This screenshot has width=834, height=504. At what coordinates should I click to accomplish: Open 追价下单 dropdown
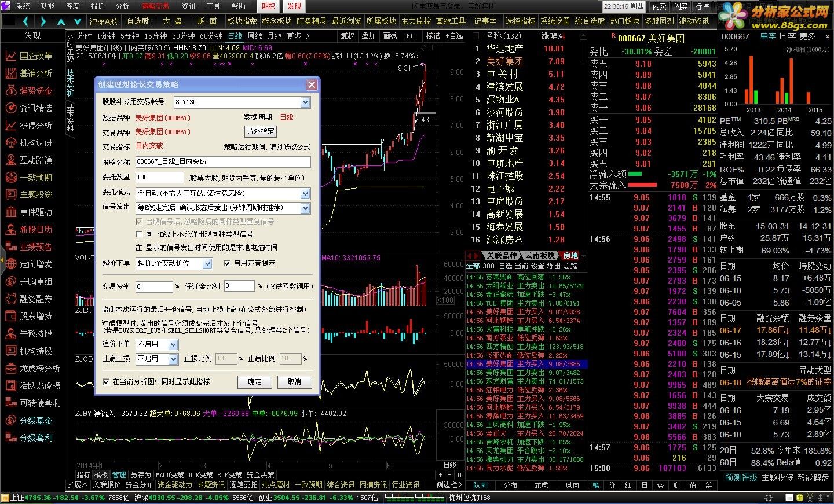coord(173,345)
